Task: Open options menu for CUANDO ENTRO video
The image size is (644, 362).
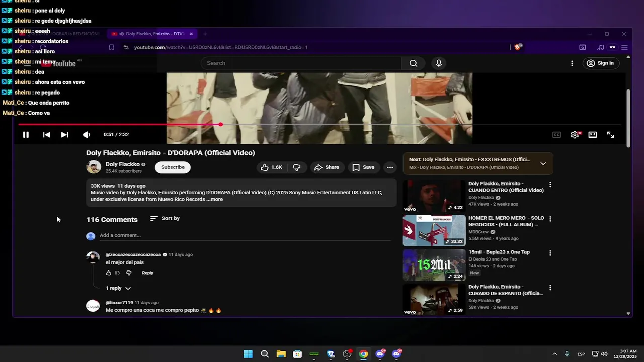Action: pyautogui.click(x=550, y=185)
